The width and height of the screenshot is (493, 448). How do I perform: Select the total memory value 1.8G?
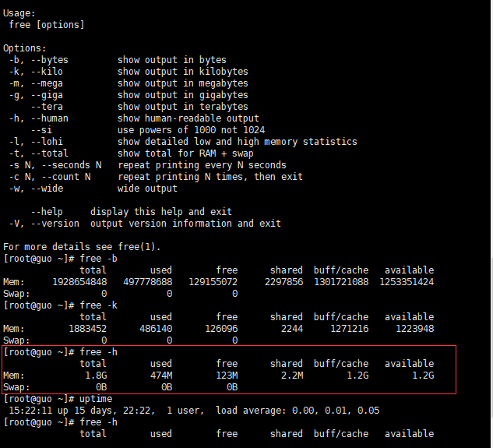pyautogui.click(x=97, y=376)
